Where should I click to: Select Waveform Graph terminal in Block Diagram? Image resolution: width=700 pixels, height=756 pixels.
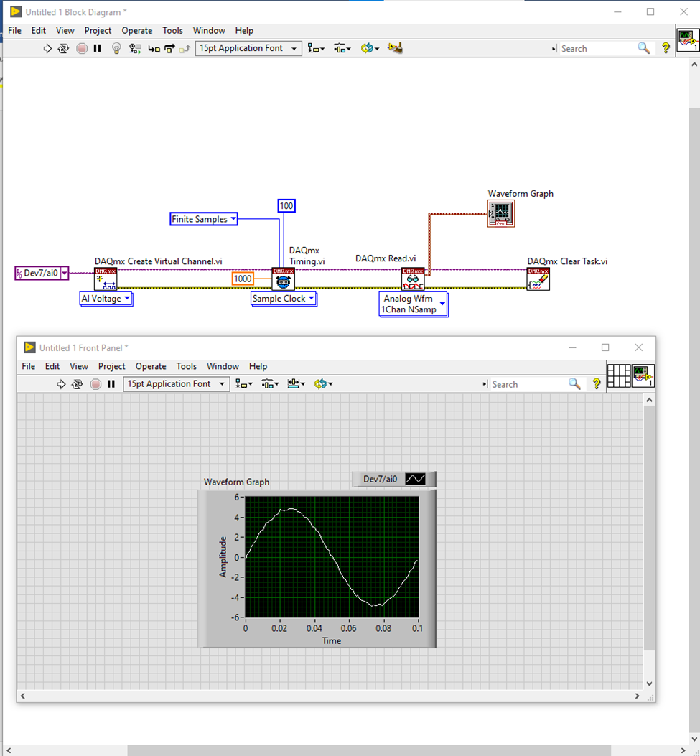coord(501,213)
